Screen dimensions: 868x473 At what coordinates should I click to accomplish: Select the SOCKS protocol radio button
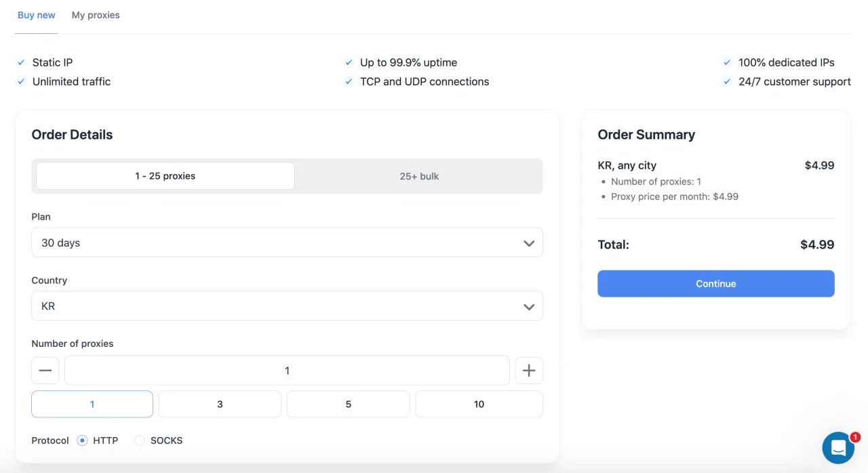pos(140,440)
